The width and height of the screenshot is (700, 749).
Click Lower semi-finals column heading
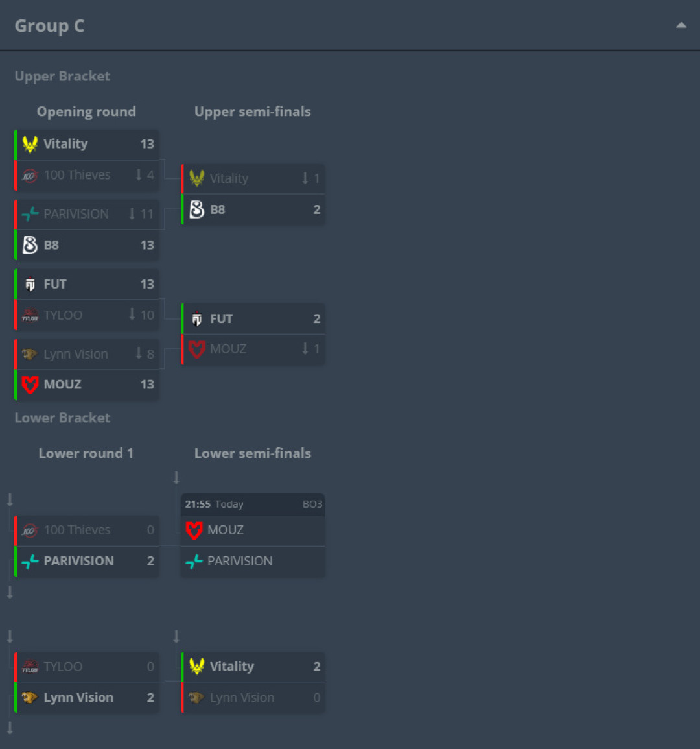[x=253, y=453]
